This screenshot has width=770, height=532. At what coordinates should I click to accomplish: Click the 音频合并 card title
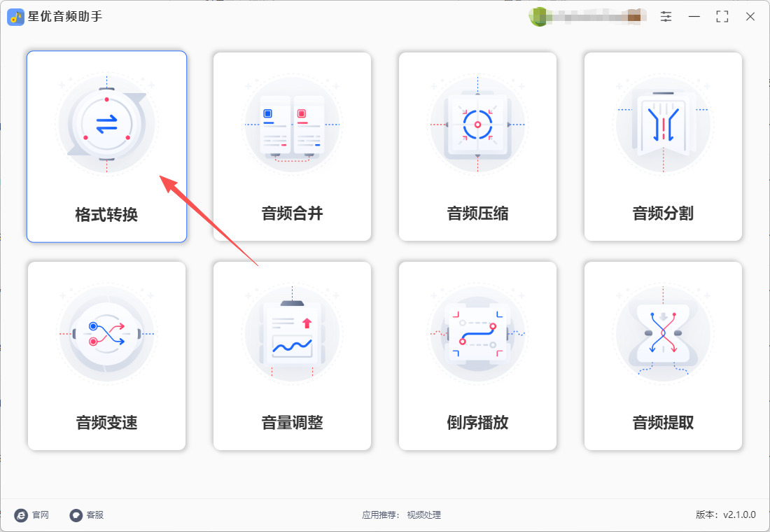[292, 213]
